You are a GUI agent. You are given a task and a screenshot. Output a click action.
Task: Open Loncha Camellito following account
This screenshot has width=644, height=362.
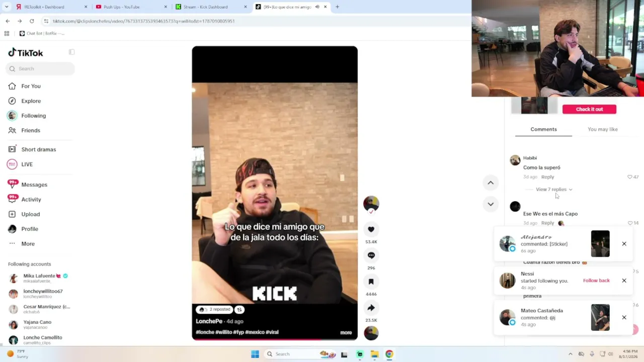[x=39, y=340]
